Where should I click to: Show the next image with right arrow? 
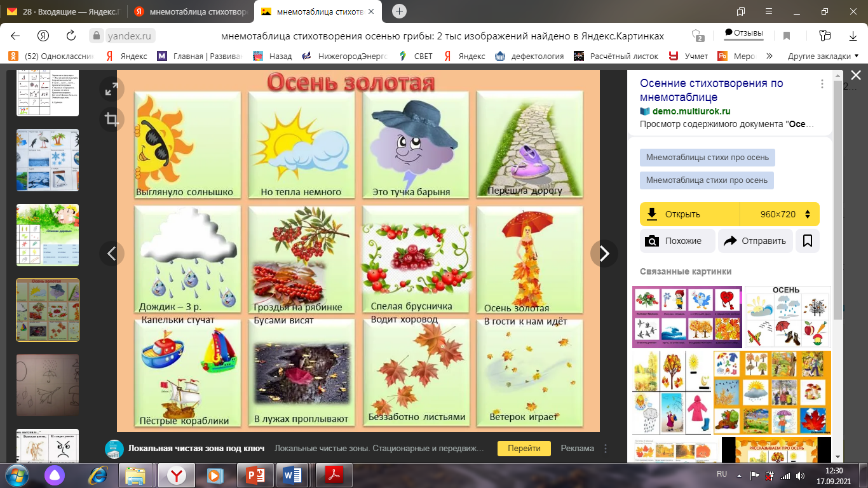pos(604,254)
